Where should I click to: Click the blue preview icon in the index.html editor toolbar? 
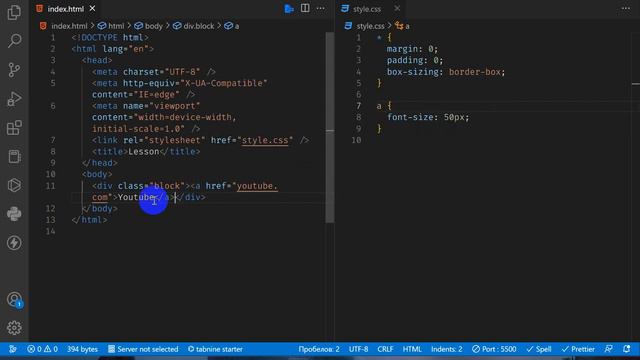click(289, 9)
